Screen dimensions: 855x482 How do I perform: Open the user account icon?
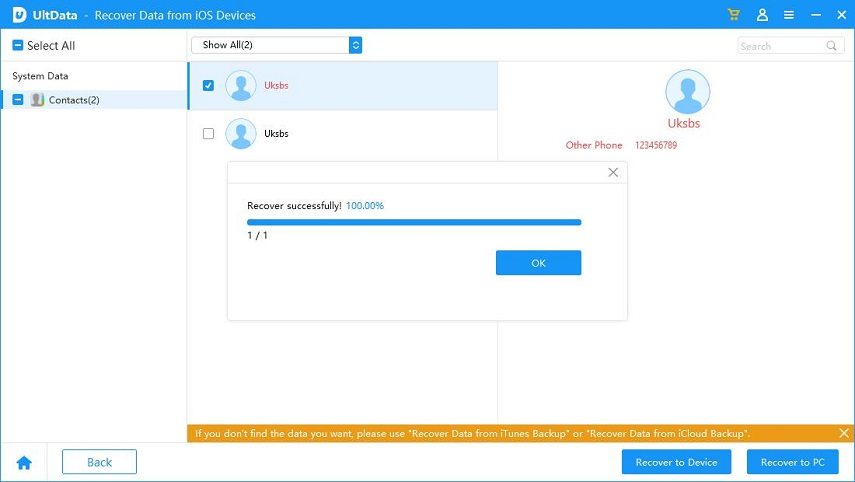(x=762, y=15)
